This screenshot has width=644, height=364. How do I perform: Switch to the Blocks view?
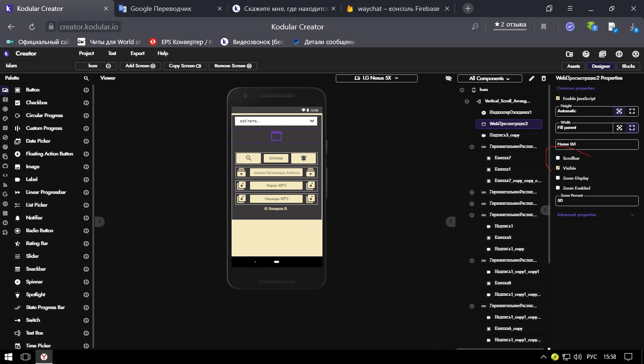tap(628, 66)
